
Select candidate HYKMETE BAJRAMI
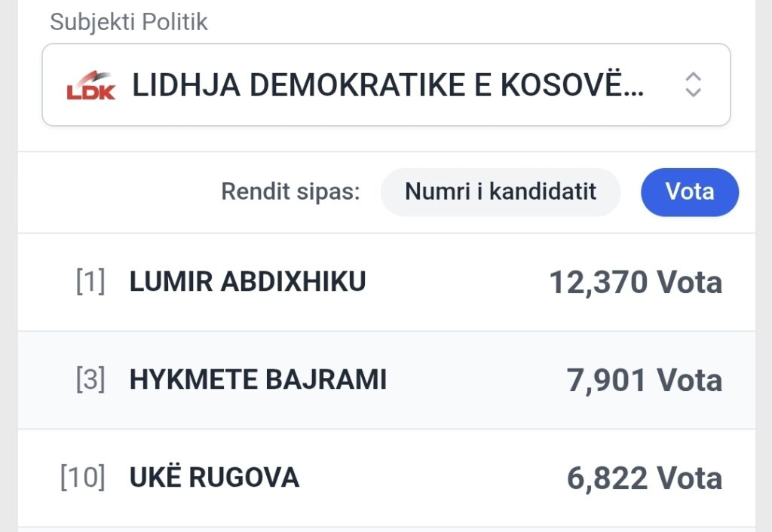[x=258, y=380]
